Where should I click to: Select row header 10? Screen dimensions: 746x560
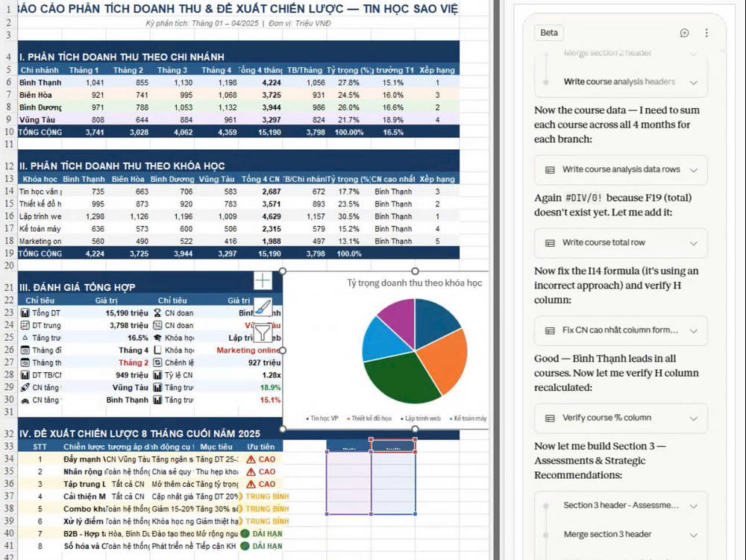(8, 132)
